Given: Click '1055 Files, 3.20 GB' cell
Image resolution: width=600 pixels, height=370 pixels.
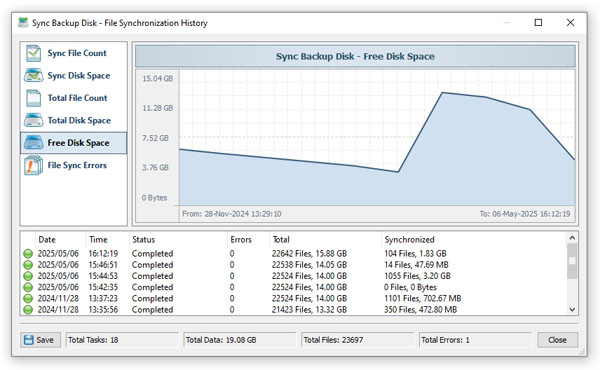Looking at the screenshot, I should pyautogui.click(x=417, y=276).
